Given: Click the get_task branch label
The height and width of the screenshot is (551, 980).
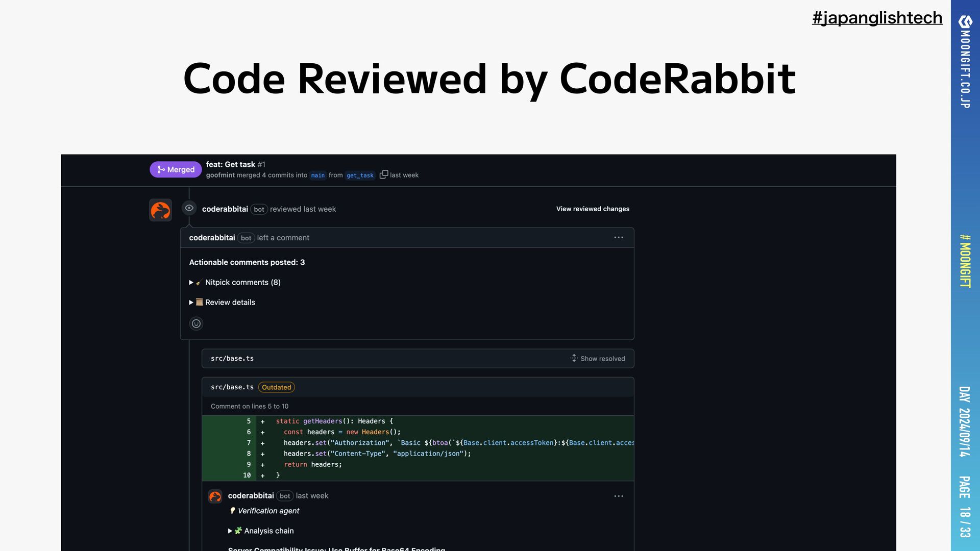Looking at the screenshot, I should tap(360, 175).
